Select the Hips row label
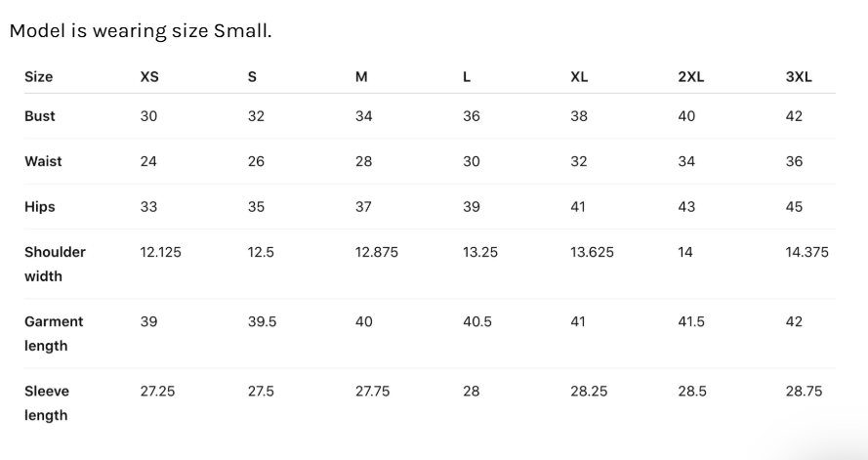Viewport: 868px width, 460px height. click(x=40, y=206)
